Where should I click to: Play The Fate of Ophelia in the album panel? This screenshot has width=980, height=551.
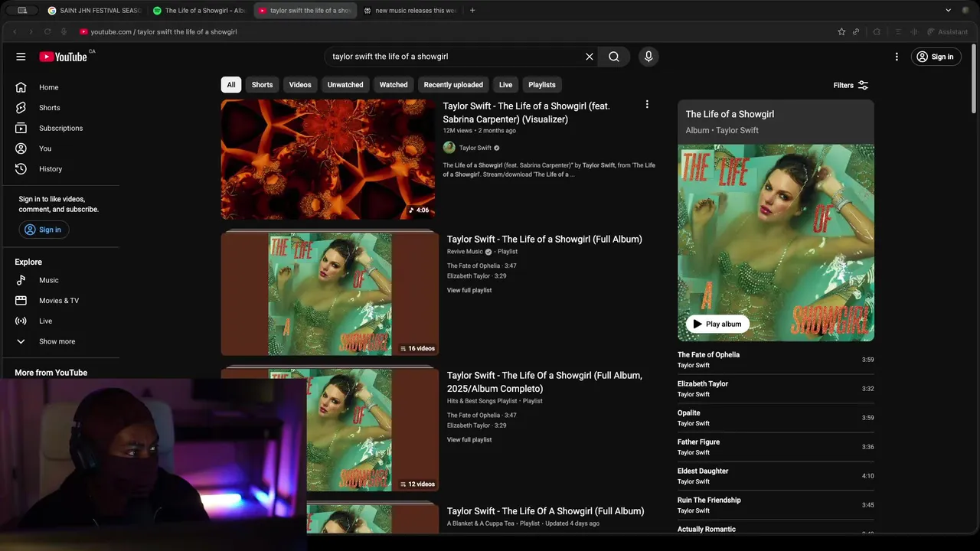[x=776, y=360]
